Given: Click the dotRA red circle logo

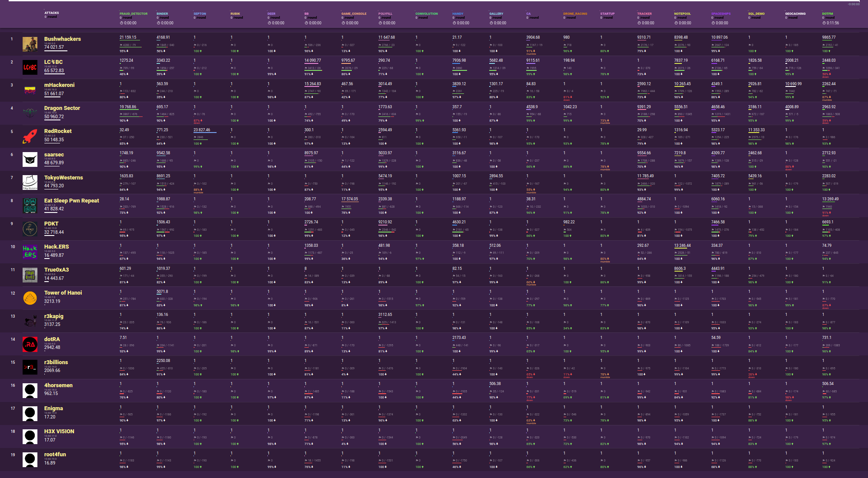Looking at the screenshot, I should [x=30, y=345].
